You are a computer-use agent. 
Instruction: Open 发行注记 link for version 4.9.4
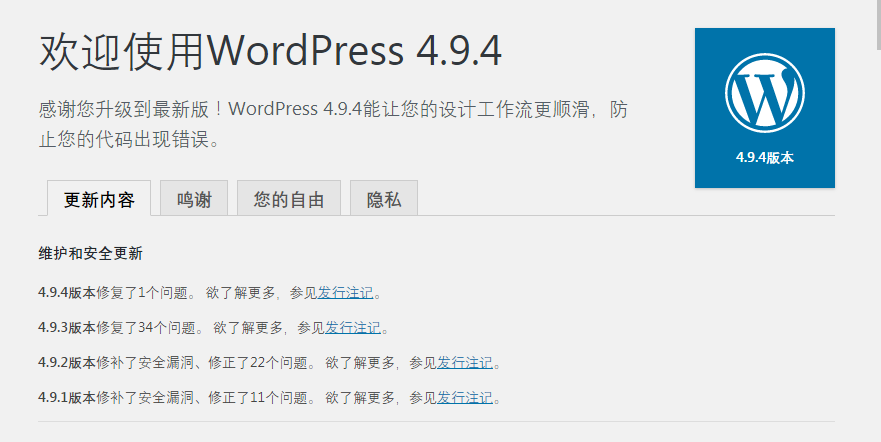point(346,293)
